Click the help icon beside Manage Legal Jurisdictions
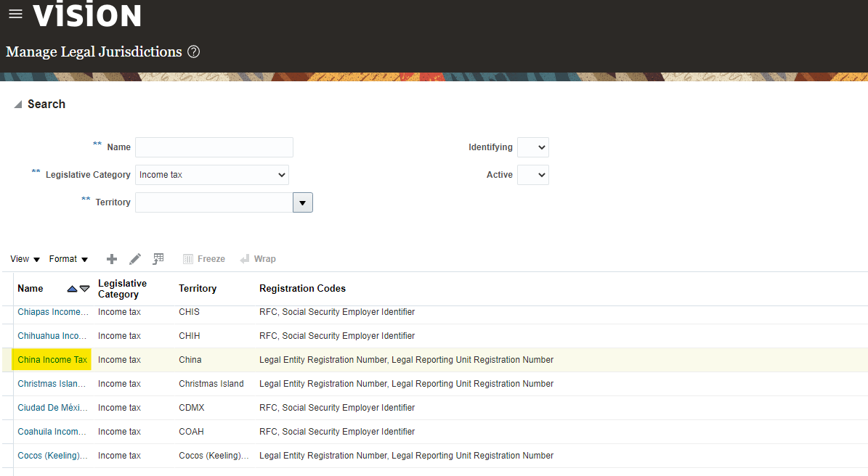This screenshot has height=476, width=868. tap(193, 52)
